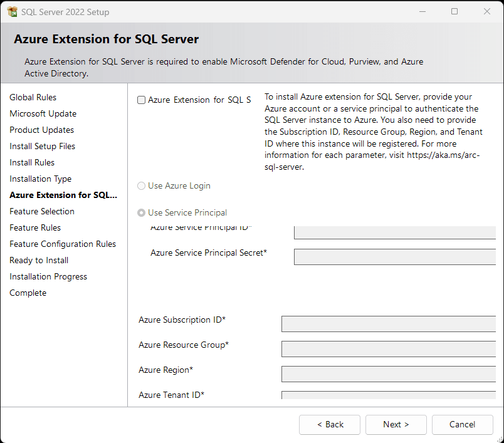
Task: Click the Azure Service Principal ID field
Action: [395, 232]
